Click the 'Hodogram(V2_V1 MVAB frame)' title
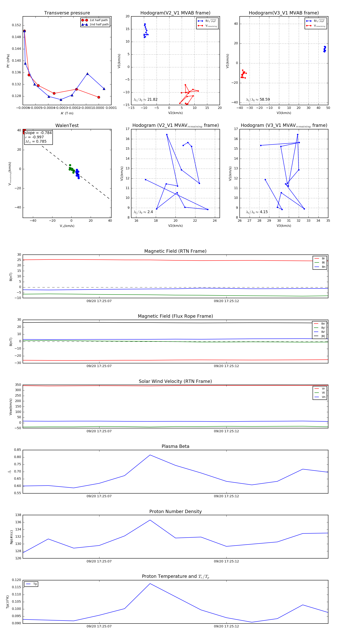This screenshot has width=351, height=644. click(x=175, y=13)
